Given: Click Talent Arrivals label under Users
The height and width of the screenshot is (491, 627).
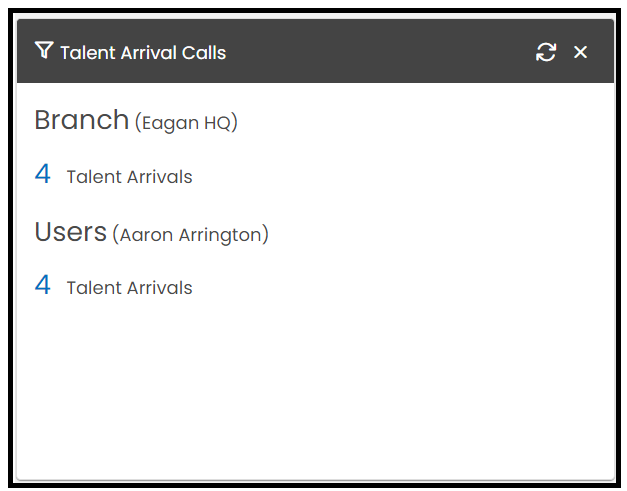Looking at the screenshot, I should (130, 288).
